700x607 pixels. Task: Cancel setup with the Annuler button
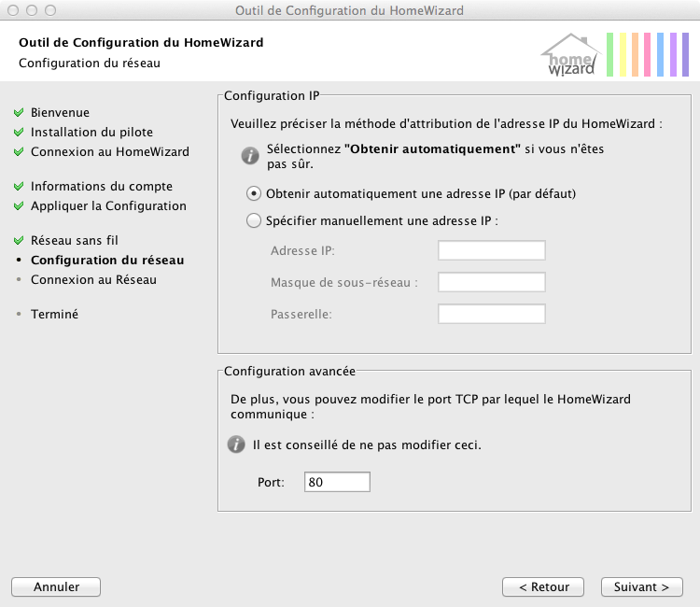pos(56,587)
